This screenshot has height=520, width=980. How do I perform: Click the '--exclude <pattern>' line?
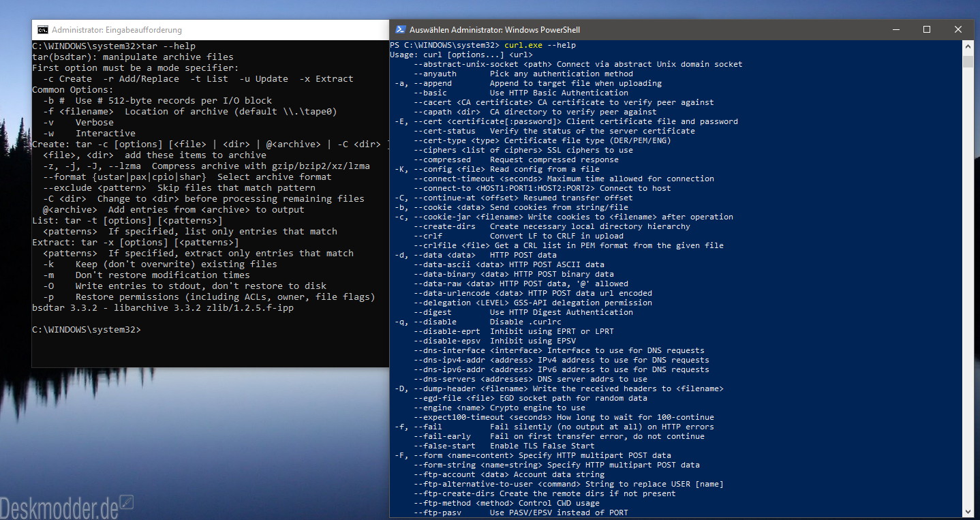pyautogui.click(x=179, y=187)
